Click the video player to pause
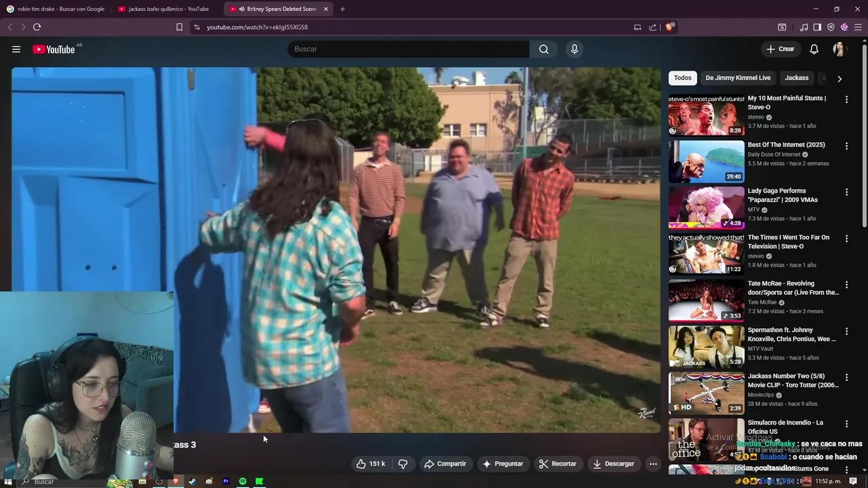Viewport: 868px width, 488px height. click(336, 249)
